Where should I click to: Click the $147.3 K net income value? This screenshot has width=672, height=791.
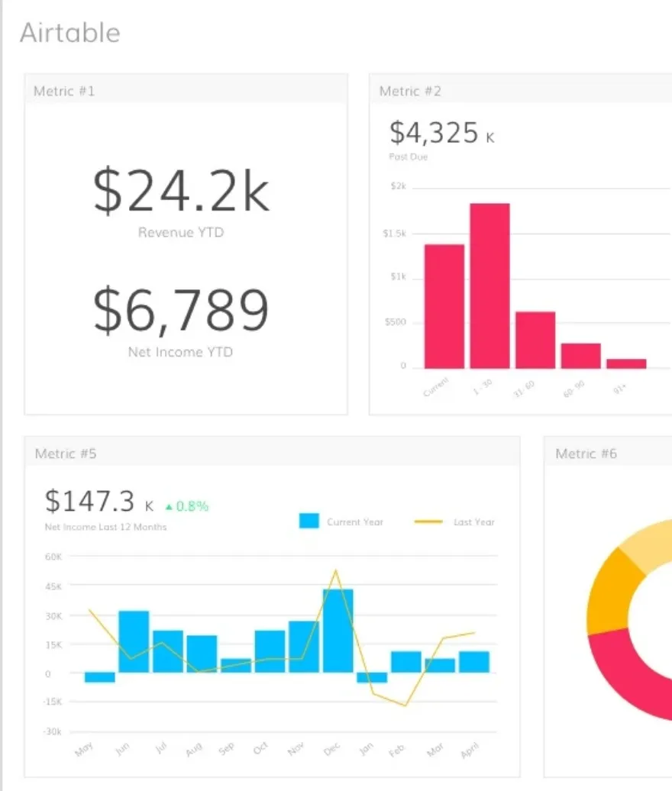click(99, 502)
